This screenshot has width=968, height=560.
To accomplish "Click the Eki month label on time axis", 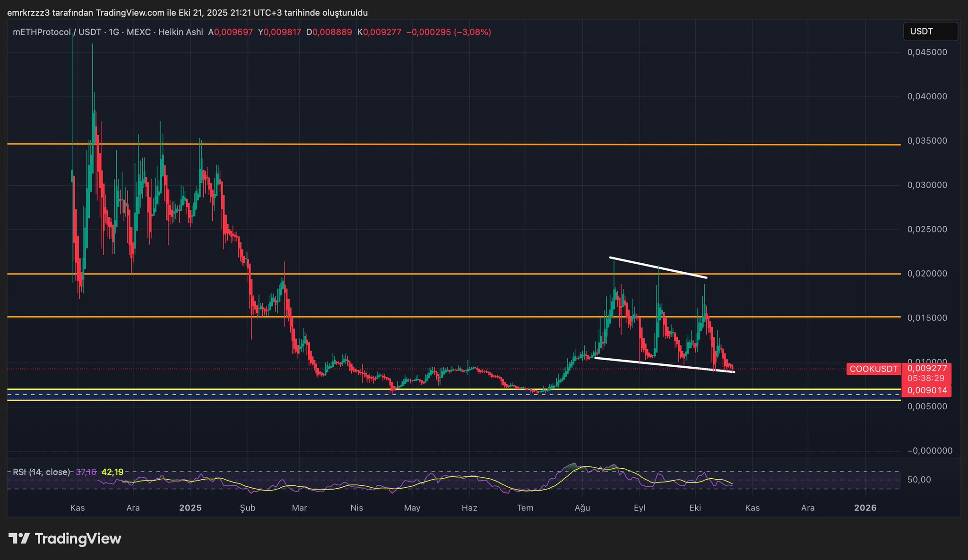I will click(695, 508).
